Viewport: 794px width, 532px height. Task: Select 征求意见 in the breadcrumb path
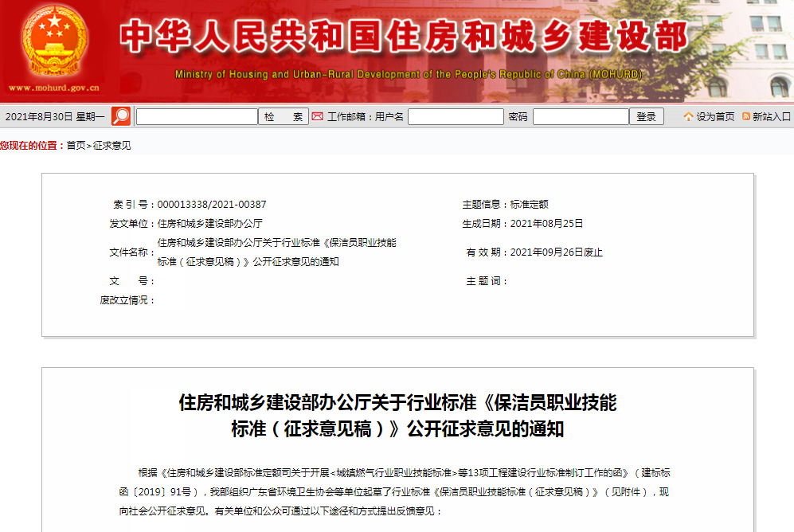click(x=111, y=145)
